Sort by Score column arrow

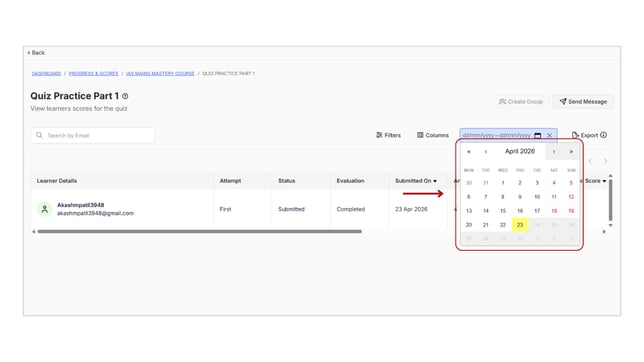pos(604,181)
